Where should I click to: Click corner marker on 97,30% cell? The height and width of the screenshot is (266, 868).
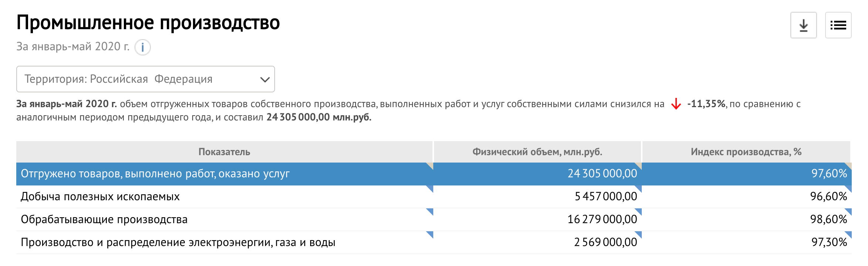click(x=848, y=234)
